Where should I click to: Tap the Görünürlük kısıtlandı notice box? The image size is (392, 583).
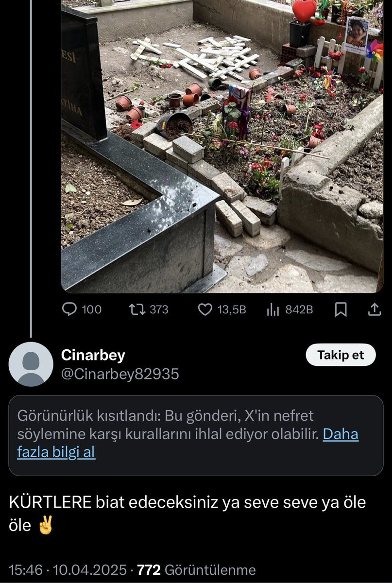[x=196, y=435]
